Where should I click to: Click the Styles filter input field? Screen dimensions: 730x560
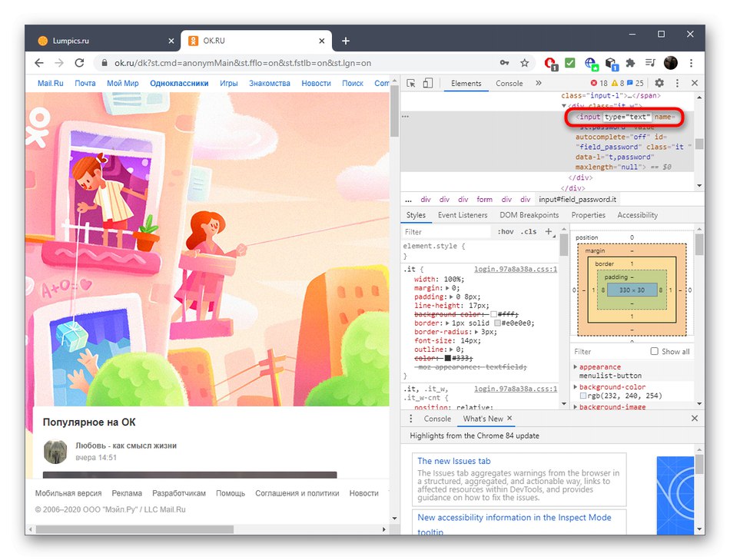[x=446, y=231]
